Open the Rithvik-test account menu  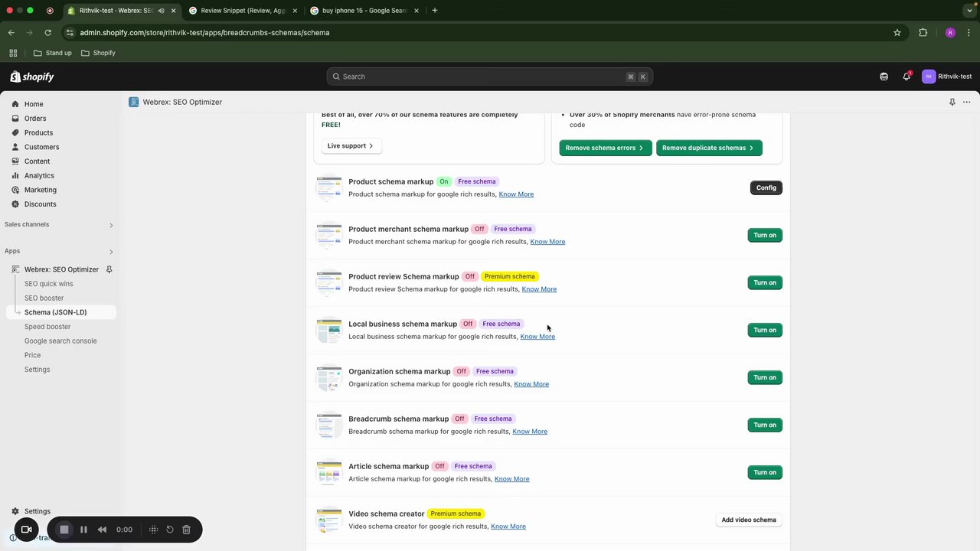coord(947,77)
